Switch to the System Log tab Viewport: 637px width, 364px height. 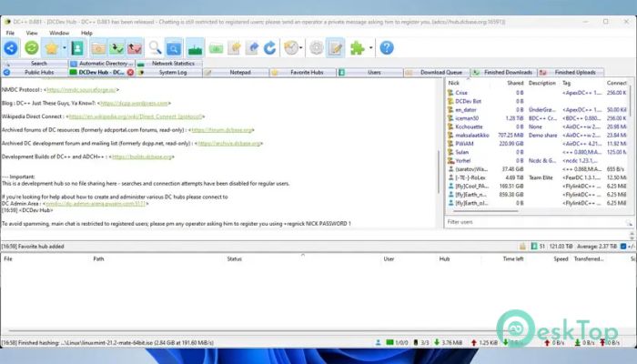(169, 72)
